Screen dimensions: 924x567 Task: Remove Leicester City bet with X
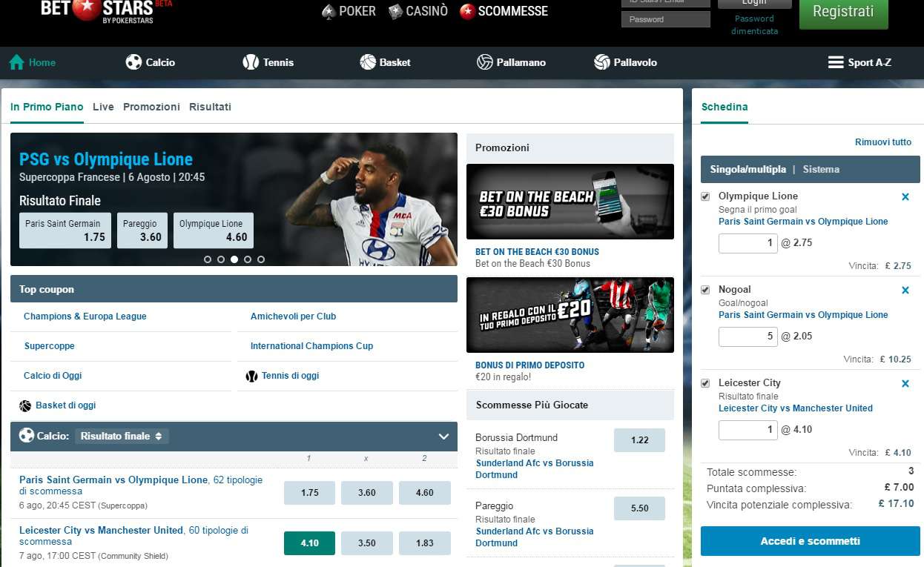pyautogui.click(x=905, y=384)
